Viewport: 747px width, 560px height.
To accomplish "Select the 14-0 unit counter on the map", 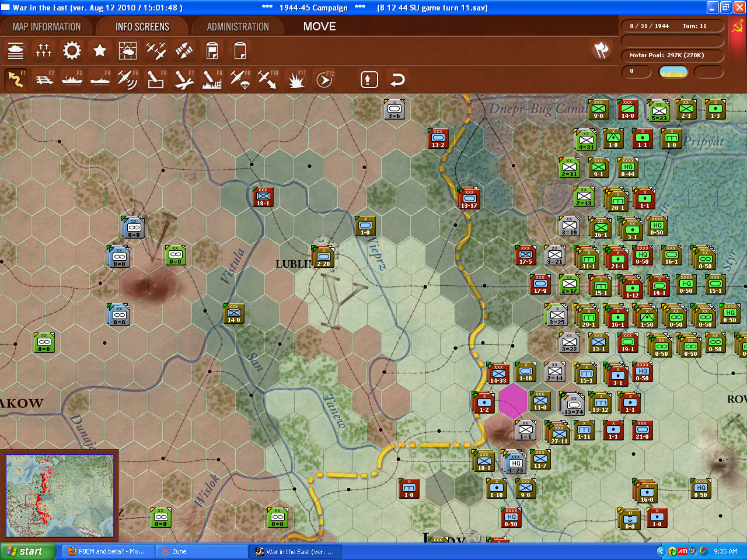I will click(x=233, y=313).
